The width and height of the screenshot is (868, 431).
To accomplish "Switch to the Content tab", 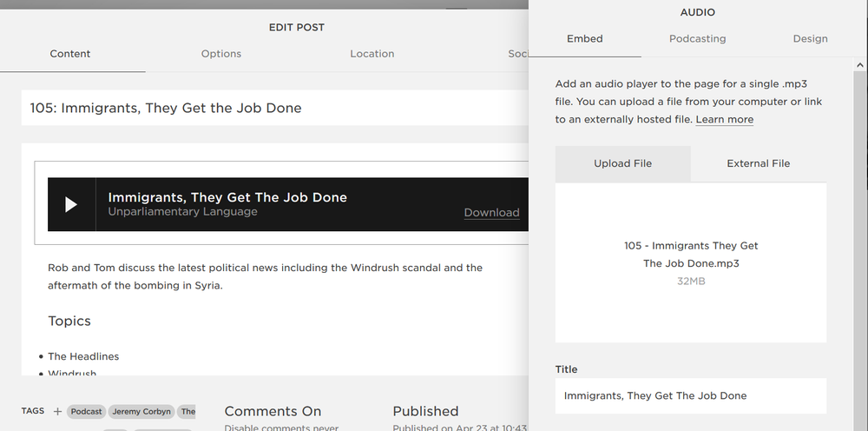I will coord(70,54).
